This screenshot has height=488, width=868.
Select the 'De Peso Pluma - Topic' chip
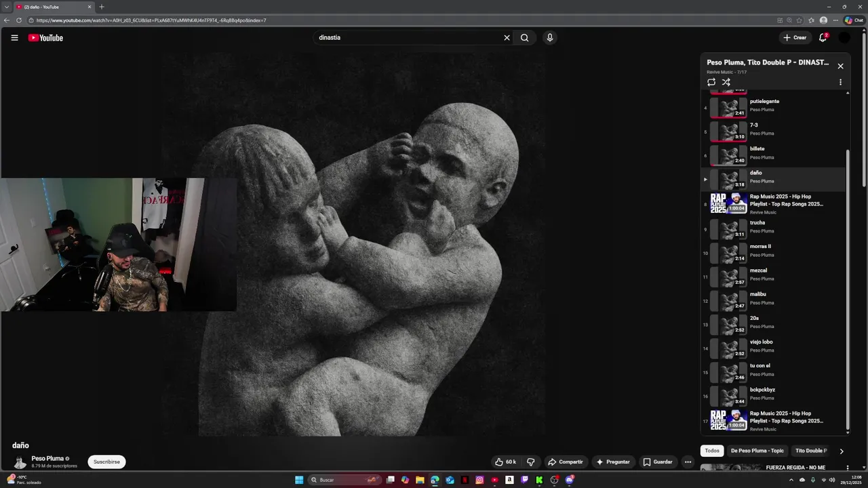[757, 451]
